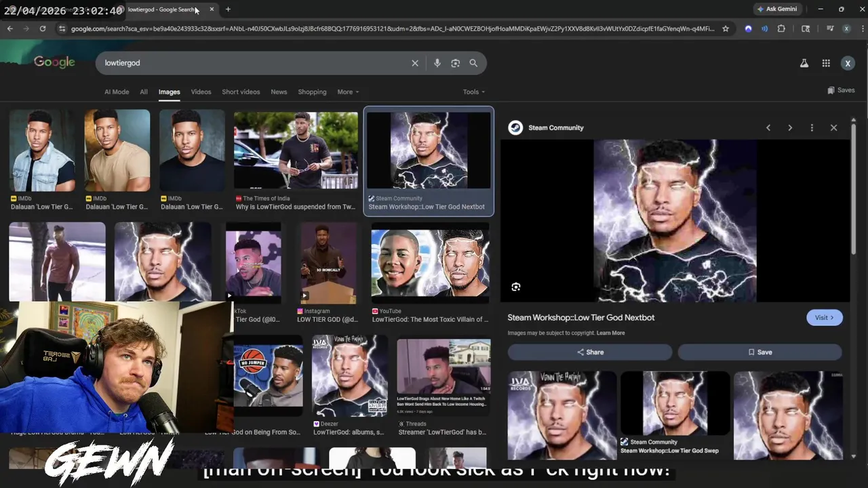Click the Visit button
The image size is (868, 488).
tap(825, 317)
